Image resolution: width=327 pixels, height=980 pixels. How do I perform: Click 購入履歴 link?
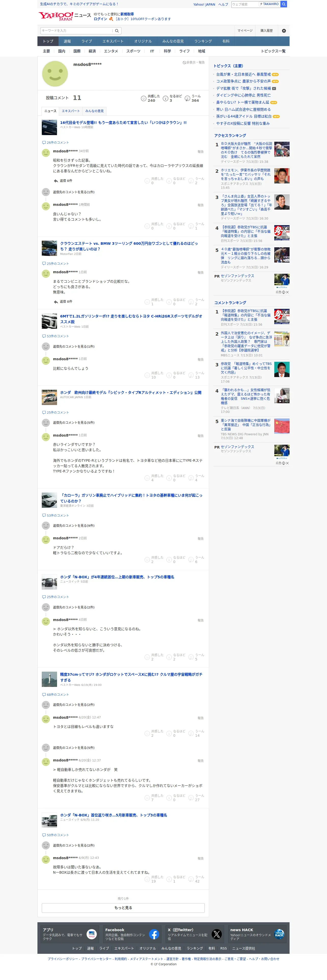pos(266,31)
